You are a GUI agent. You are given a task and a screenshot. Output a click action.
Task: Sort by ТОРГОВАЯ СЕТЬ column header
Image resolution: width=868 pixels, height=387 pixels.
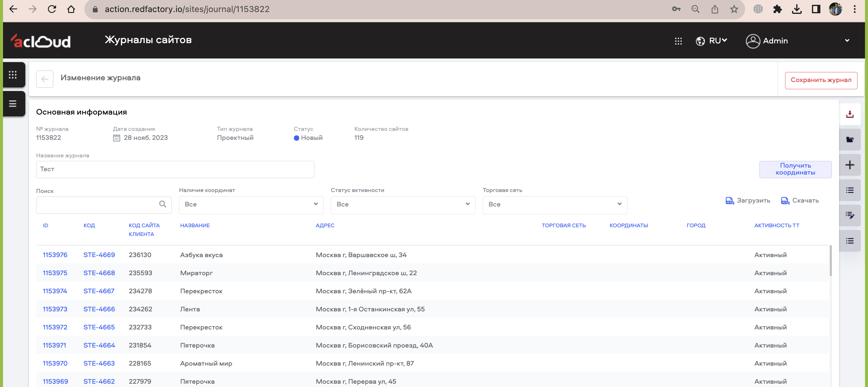tap(564, 225)
